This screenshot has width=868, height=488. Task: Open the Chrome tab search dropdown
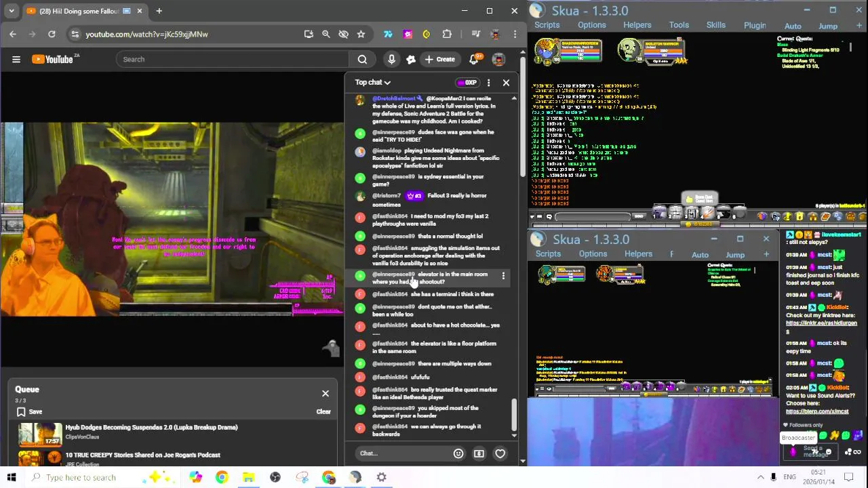12,11
